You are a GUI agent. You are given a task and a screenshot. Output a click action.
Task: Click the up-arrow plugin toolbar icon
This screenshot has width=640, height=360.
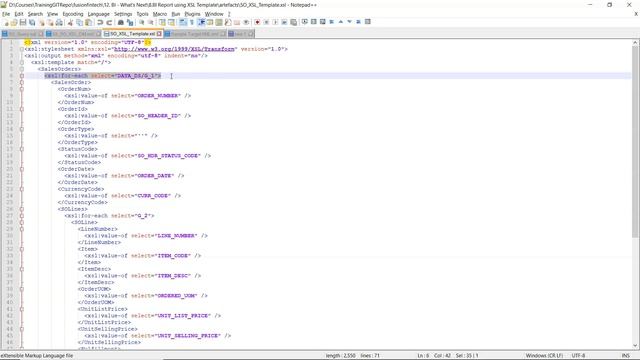tap(340, 22)
